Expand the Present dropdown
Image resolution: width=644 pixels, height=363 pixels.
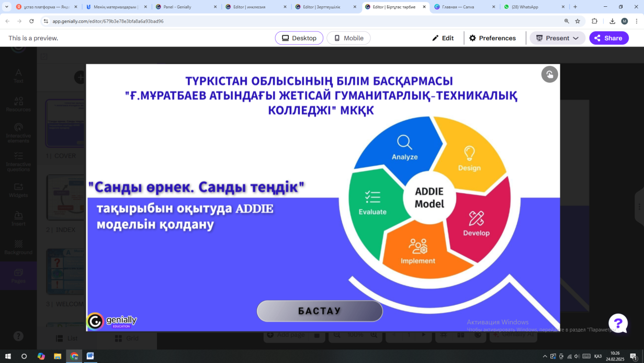tap(557, 38)
